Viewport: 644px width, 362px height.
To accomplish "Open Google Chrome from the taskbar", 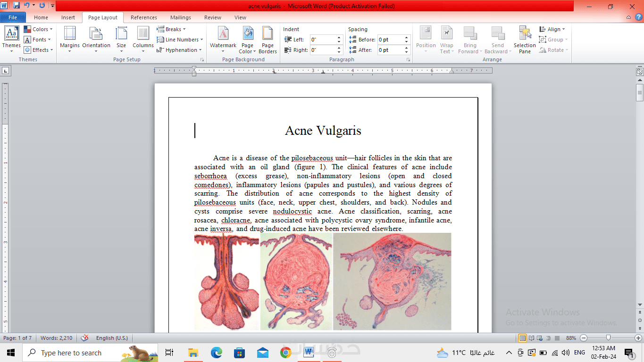I will [285, 353].
